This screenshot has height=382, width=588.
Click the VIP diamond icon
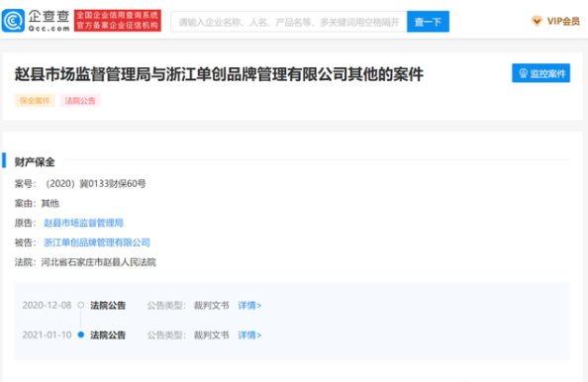[x=537, y=21]
